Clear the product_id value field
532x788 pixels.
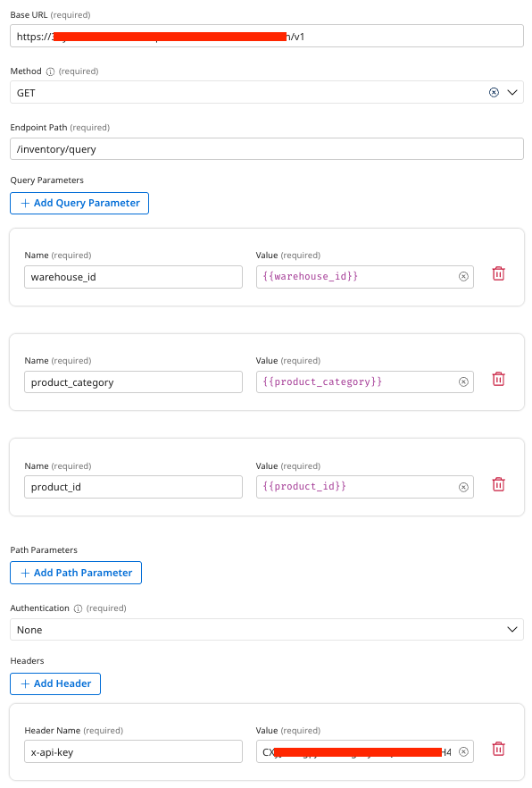463,486
